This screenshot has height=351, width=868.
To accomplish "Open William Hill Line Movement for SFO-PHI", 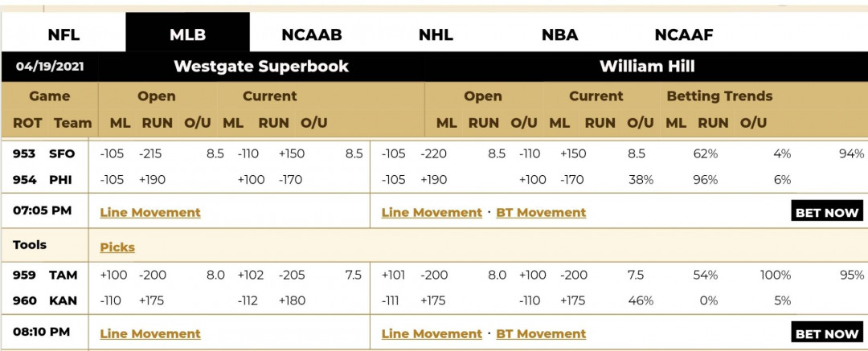I will point(432,213).
